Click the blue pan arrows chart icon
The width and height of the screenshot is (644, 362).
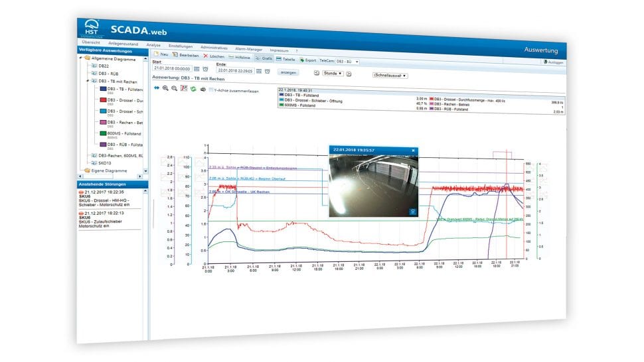click(x=157, y=88)
